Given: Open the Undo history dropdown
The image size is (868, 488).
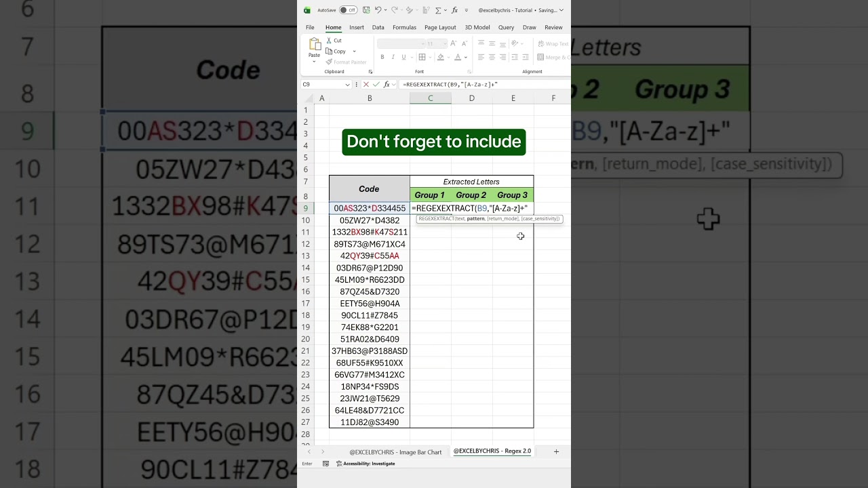Looking at the screenshot, I should point(385,10).
